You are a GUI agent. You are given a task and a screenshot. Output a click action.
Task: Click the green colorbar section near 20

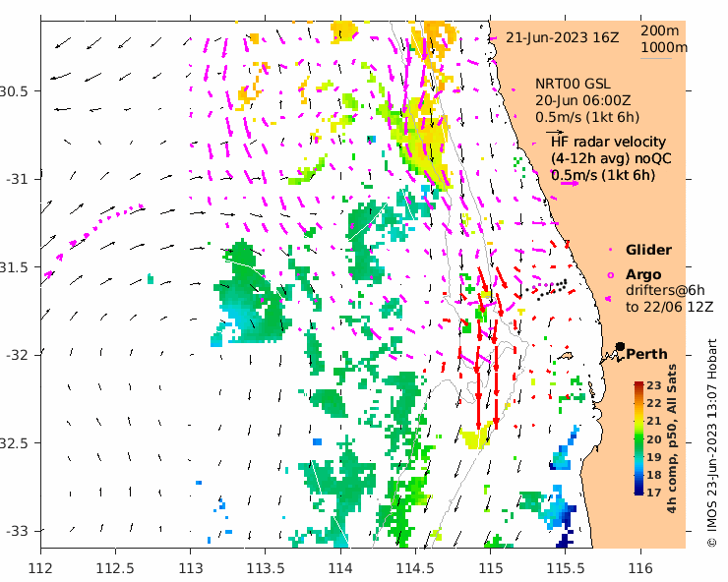pos(638,438)
